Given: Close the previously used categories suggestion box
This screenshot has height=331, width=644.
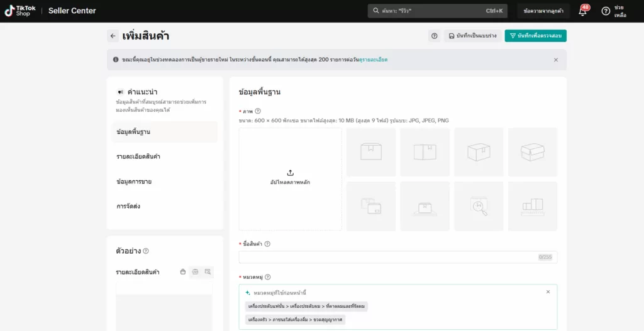Looking at the screenshot, I should click(547, 292).
